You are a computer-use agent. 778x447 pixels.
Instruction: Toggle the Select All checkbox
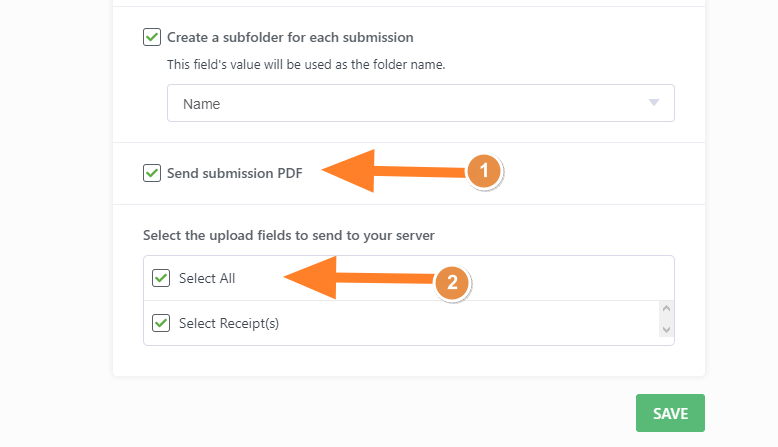[x=161, y=278]
